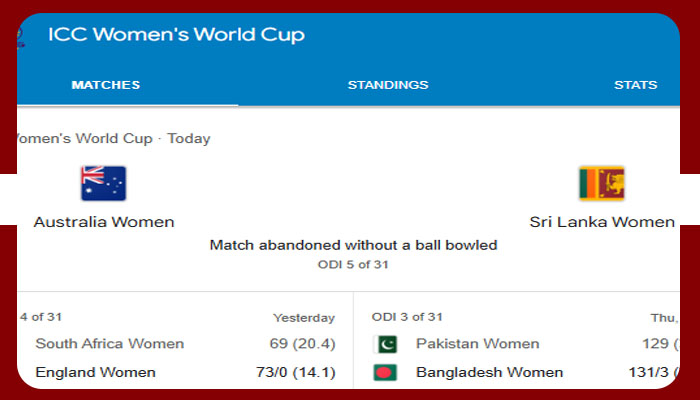This screenshot has width=700, height=400.
Task: Open the Stats tab
Action: 635,85
